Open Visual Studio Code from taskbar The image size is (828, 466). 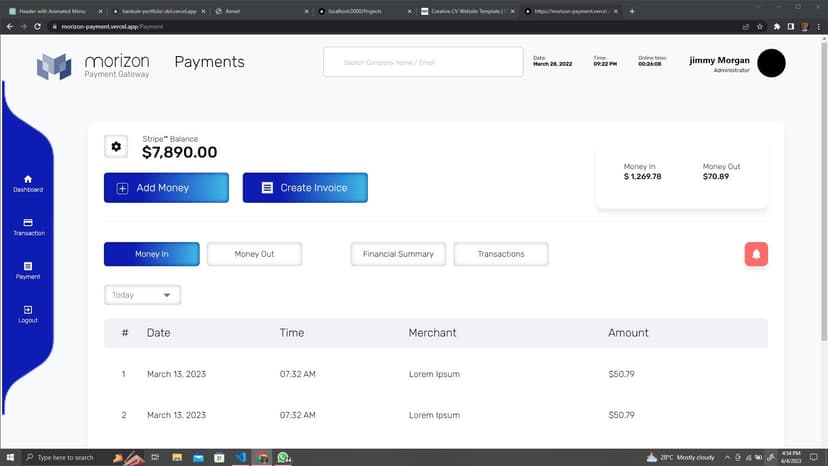[x=241, y=457]
